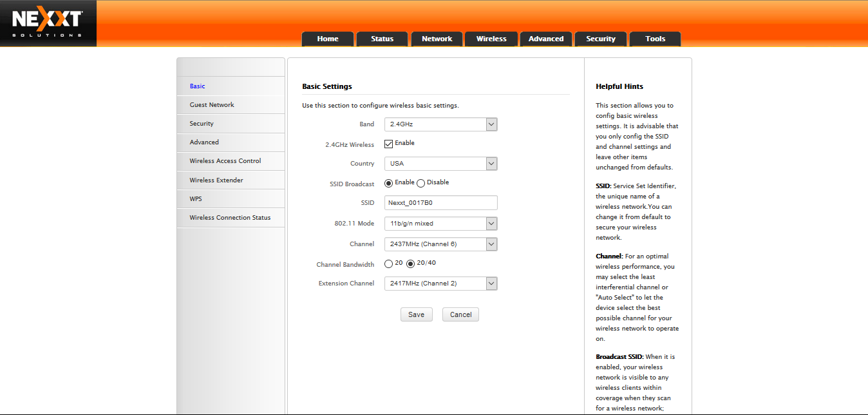Click the Cancel button
The image size is (868, 415).
tap(461, 314)
